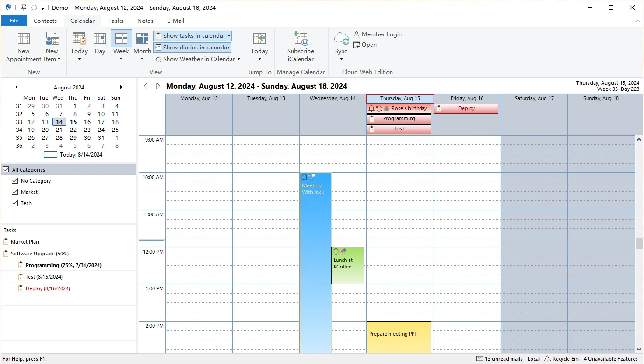Screen dimensions: 644x364
Task: Click Recycle Bin in status bar
Action: [x=561, y=359]
